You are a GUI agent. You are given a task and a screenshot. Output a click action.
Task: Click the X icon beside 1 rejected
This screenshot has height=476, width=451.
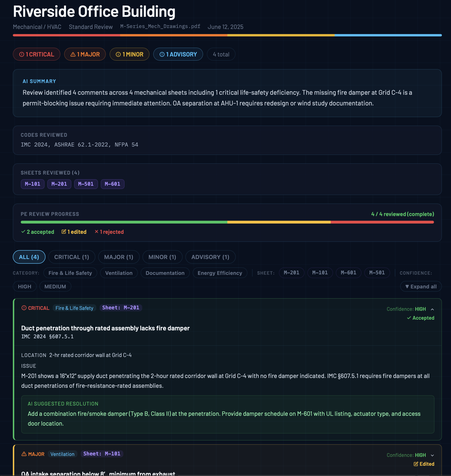[x=96, y=232]
